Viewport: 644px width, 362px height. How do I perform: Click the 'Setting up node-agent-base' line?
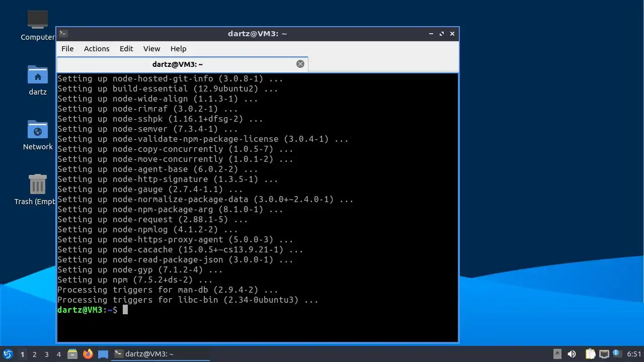[x=157, y=169]
